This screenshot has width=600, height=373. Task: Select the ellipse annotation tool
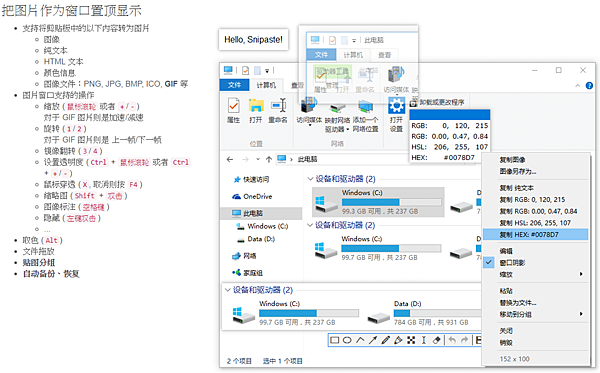(347, 340)
